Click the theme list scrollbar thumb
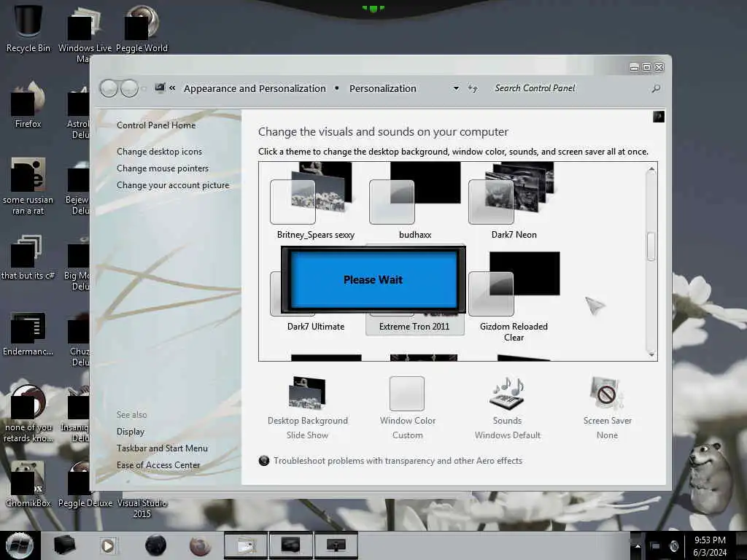Viewport: 747px width, 560px height. click(x=651, y=246)
